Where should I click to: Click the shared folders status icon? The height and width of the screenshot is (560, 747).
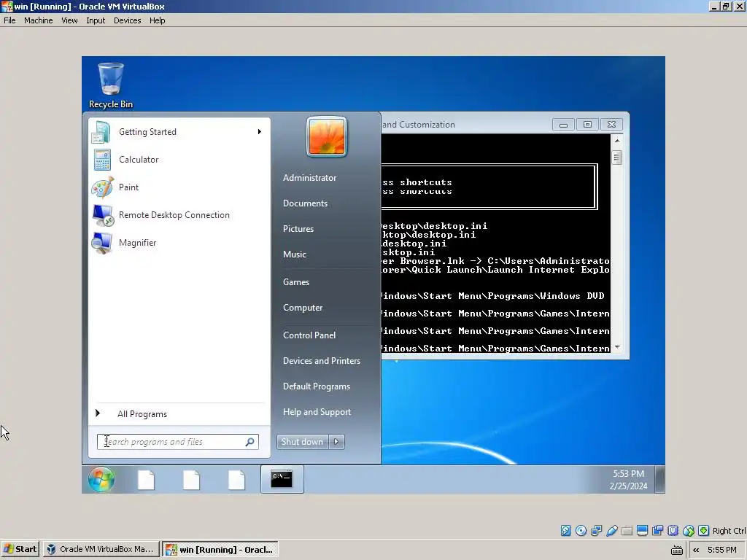tap(627, 531)
